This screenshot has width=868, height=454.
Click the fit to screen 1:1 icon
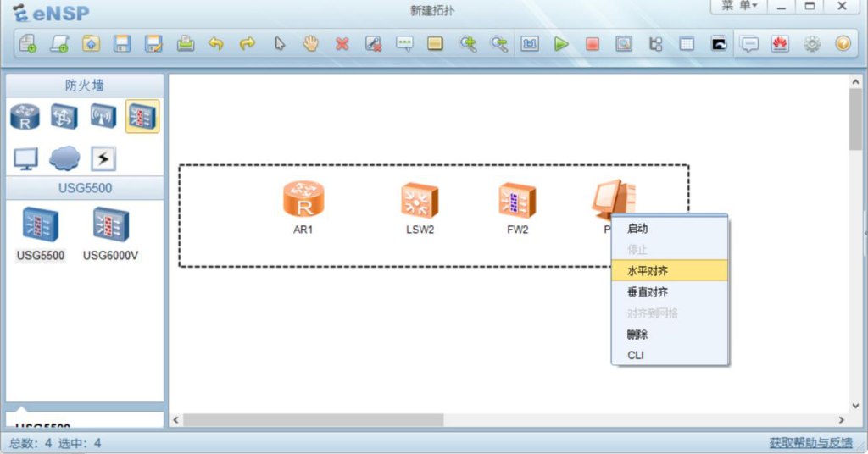(530, 44)
